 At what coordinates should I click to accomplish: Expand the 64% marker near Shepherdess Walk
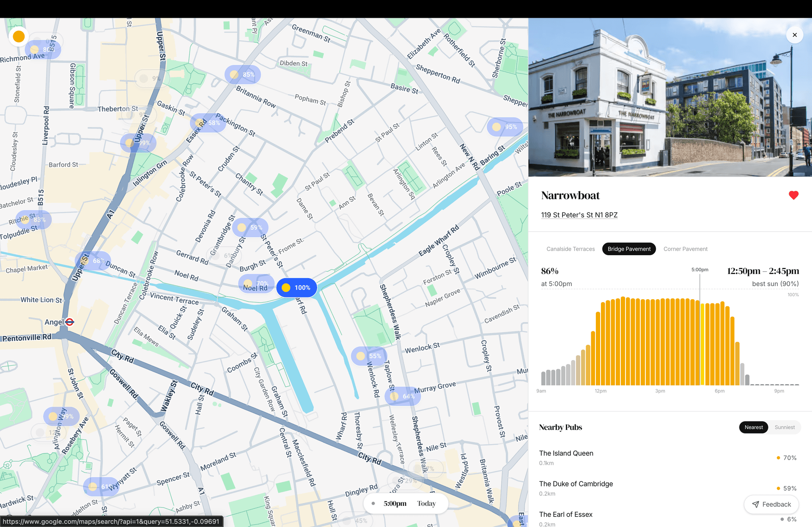[402, 396]
